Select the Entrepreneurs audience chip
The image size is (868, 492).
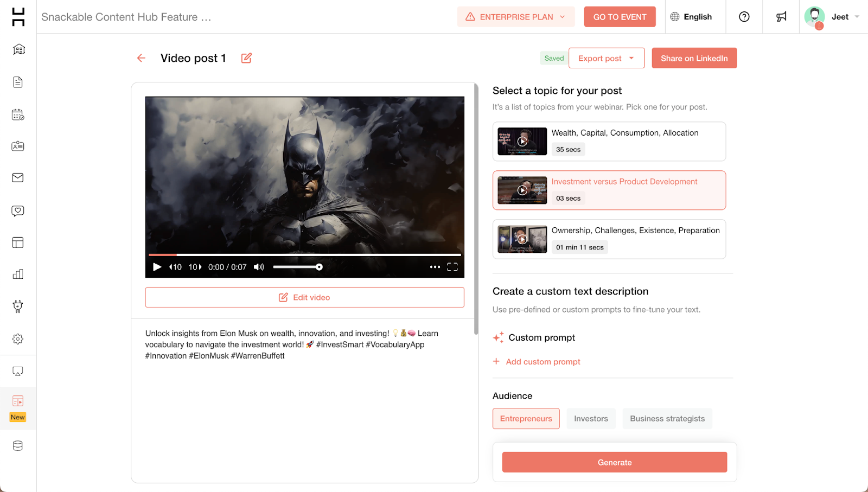(526, 419)
